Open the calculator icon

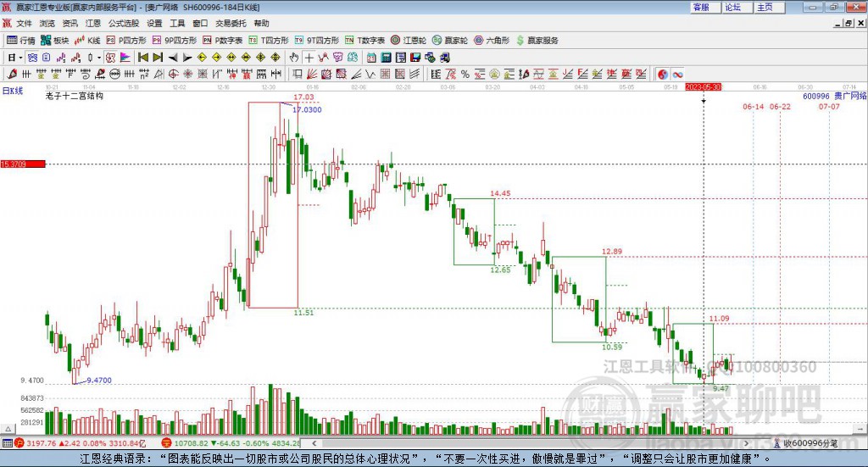click(x=386, y=58)
